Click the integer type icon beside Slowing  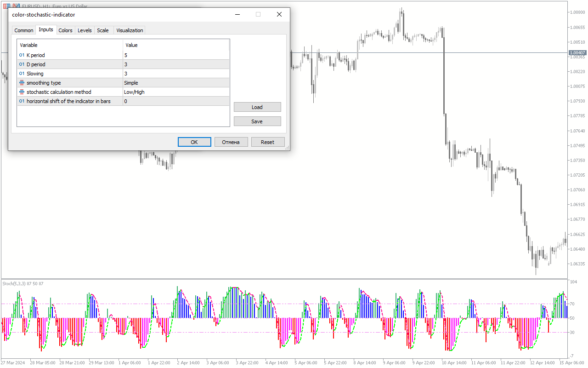22,74
